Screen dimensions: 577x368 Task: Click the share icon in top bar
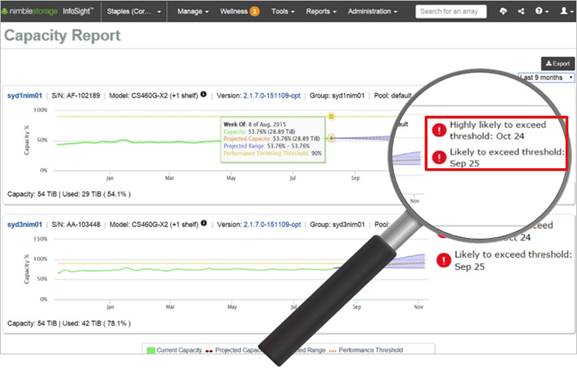[x=521, y=11]
